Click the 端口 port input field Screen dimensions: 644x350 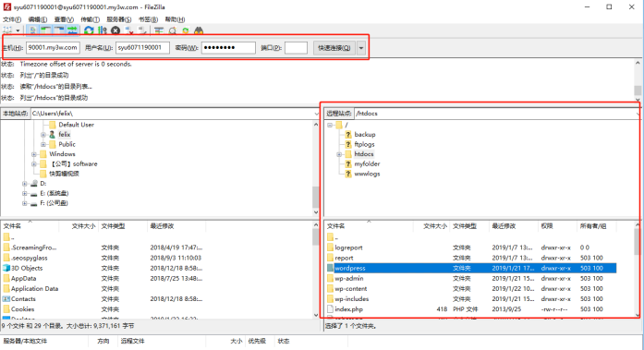click(x=296, y=48)
